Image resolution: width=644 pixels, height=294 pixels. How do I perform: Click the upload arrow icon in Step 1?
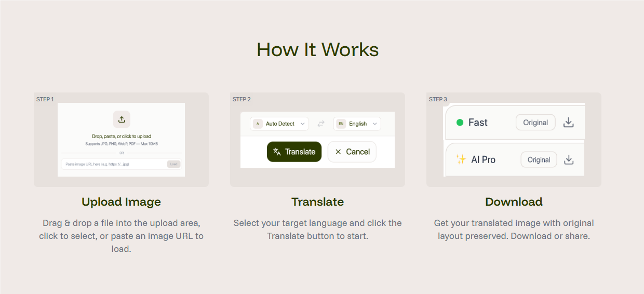click(x=122, y=119)
